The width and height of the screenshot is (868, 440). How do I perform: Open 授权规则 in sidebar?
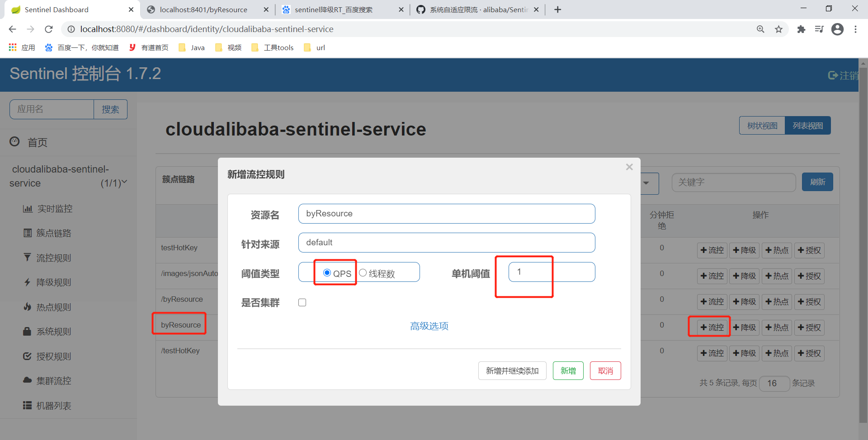(47, 356)
